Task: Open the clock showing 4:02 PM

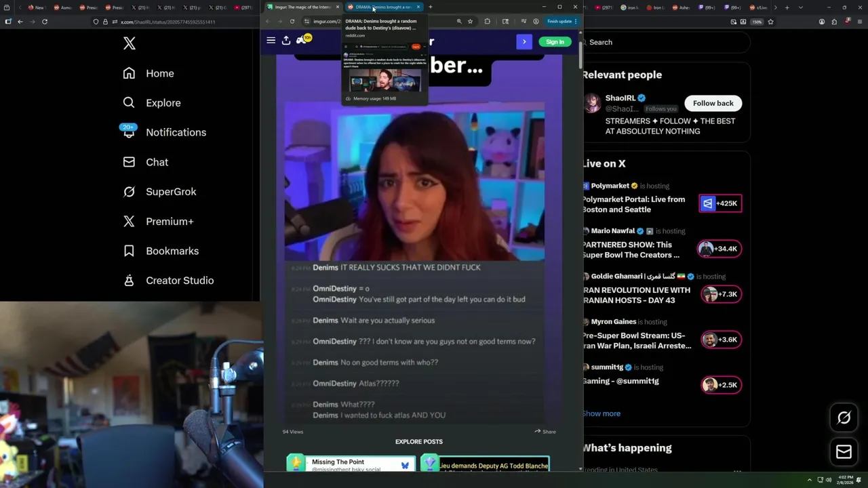Action: [x=846, y=480]
